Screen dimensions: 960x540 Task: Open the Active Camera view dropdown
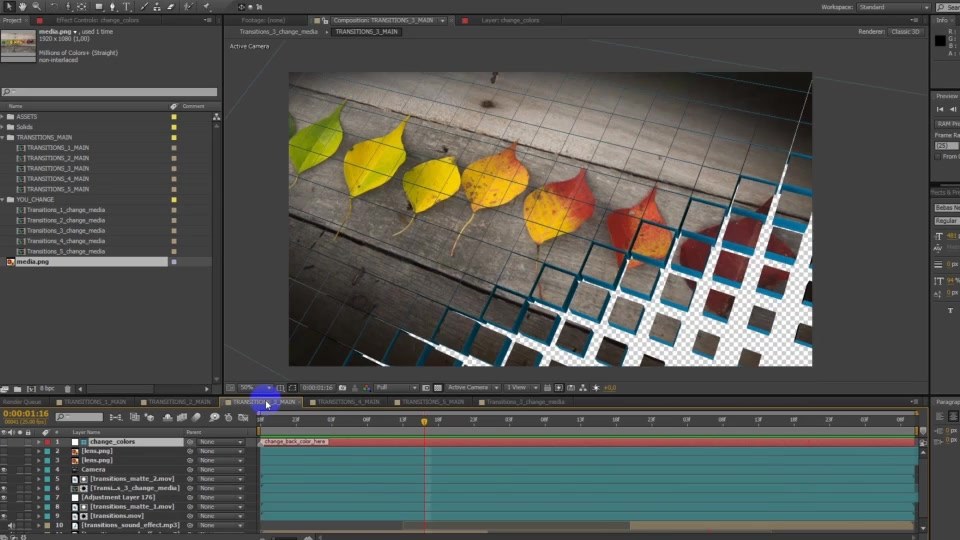click(473, 388)
